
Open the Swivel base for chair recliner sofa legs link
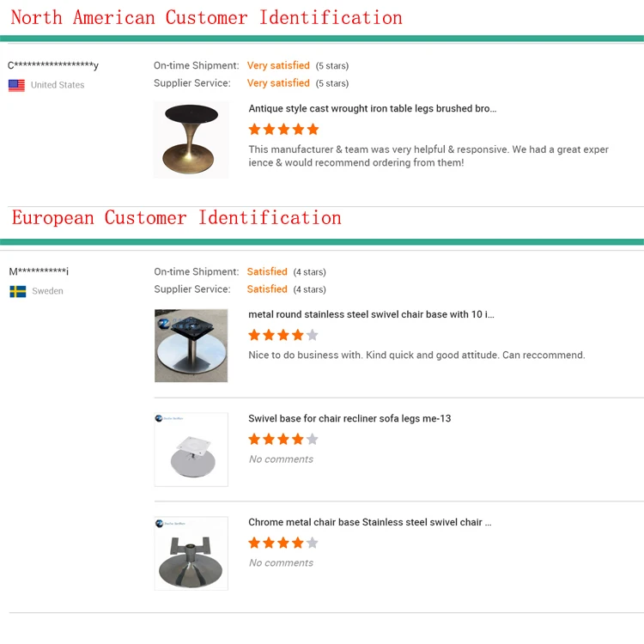pos(349,418)
